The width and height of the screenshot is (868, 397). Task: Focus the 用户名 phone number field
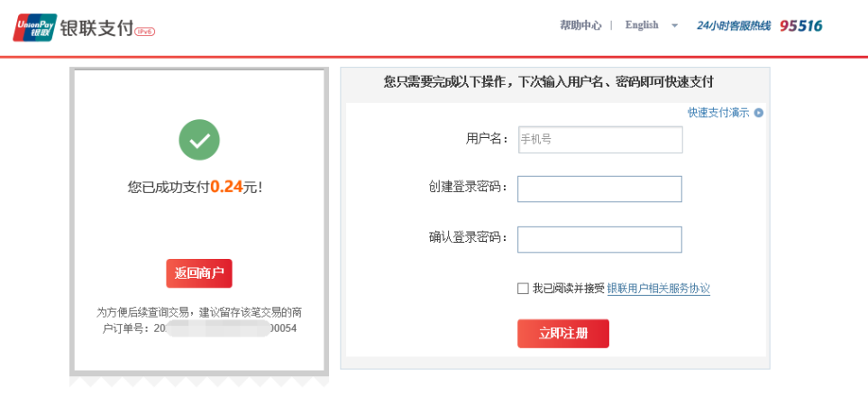coord(599,140)
